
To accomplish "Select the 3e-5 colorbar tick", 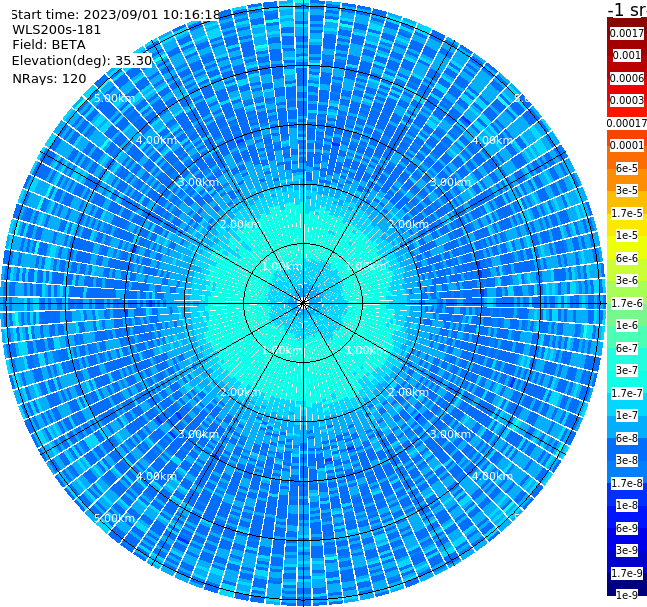I will [x=627, y=190].
